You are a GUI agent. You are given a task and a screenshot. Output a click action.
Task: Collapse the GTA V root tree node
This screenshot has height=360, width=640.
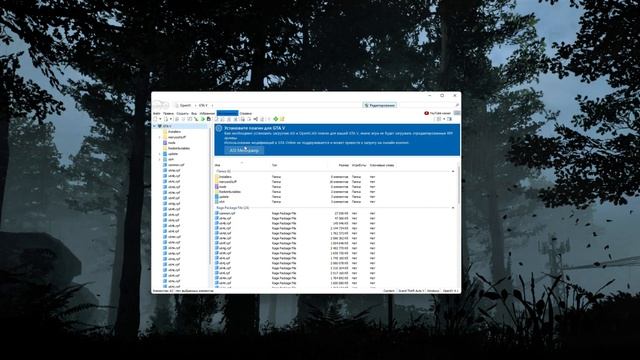155,126
